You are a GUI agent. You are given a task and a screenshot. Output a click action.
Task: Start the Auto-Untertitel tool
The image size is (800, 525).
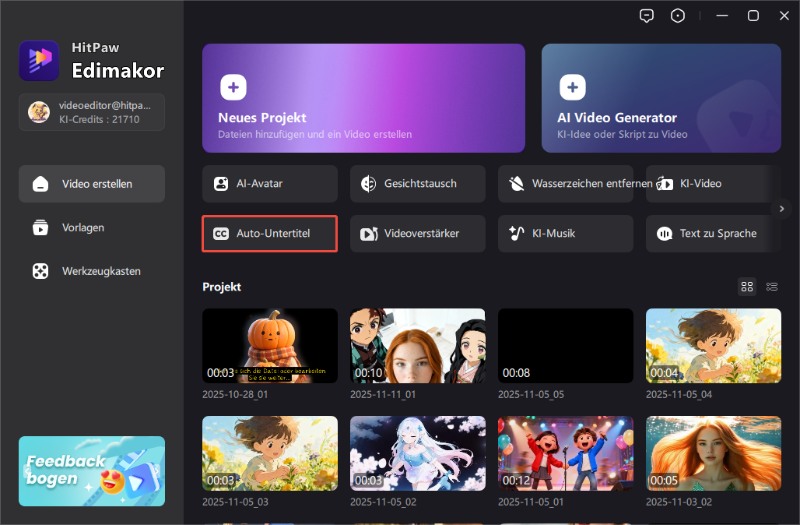[x=270, y=234]
